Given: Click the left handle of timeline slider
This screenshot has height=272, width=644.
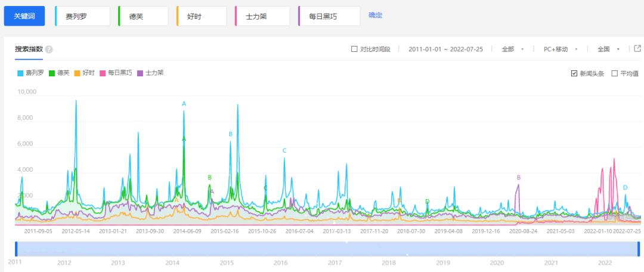Looking at the screenshot, I should [x=17, y=249].
